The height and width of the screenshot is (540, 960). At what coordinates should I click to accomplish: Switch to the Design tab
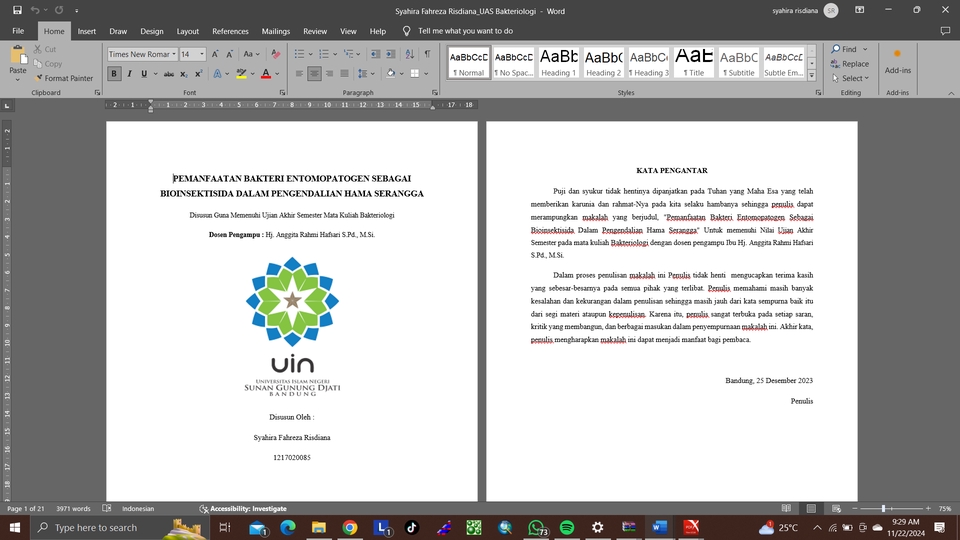(x=152, y=31)
